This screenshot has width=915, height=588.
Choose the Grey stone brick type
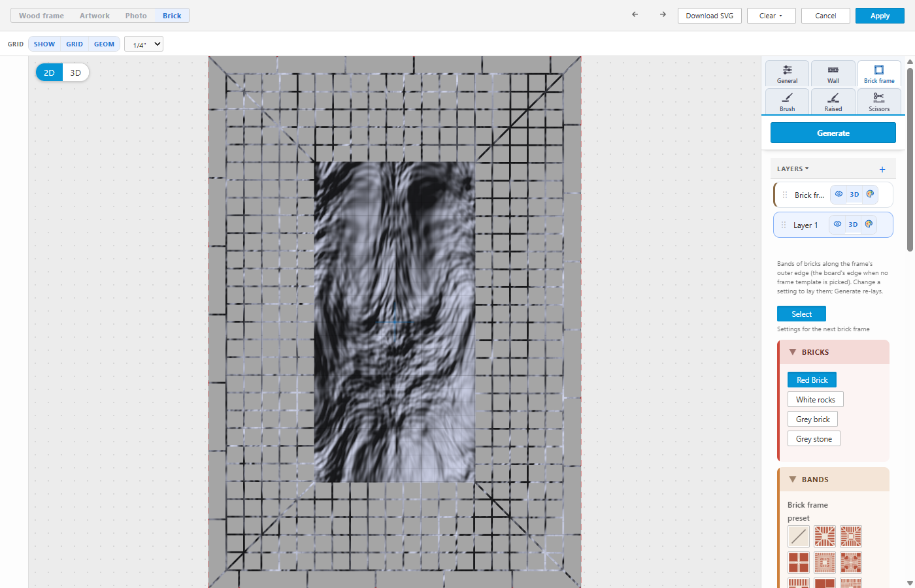(814, 438)
